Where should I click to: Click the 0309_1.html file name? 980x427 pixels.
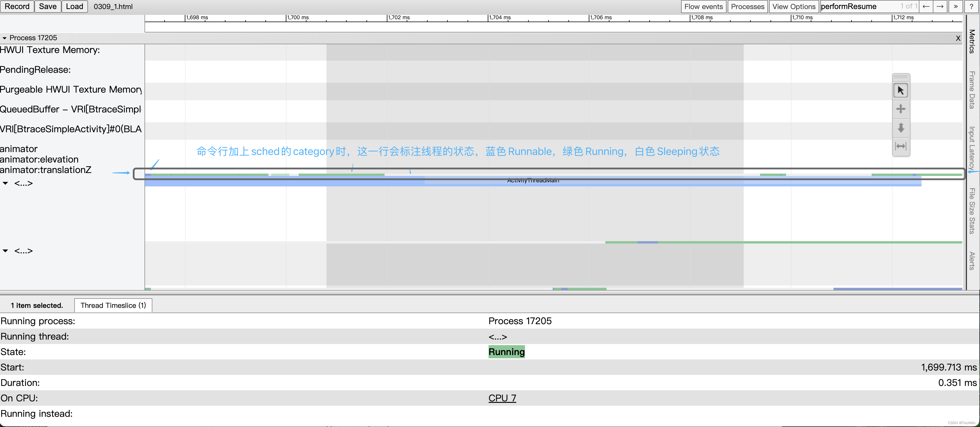coord(113,6)
